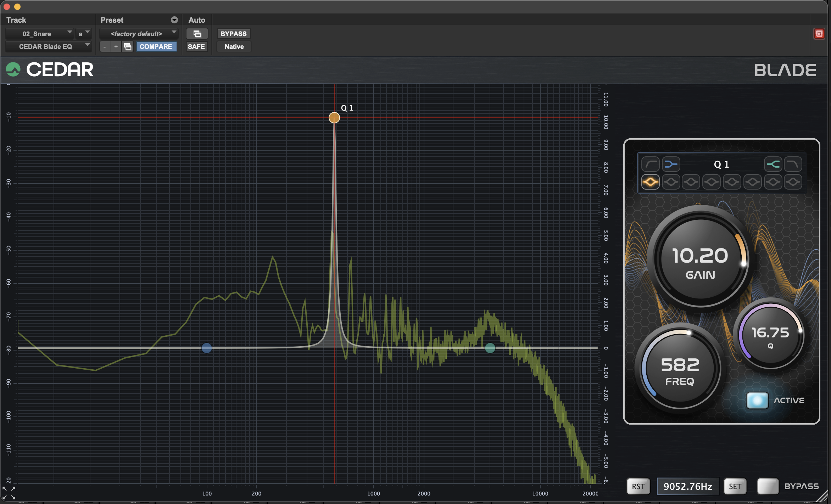Click the Track header label
The width and height of the screenshot is (831, 504).
tap(16, 20)
